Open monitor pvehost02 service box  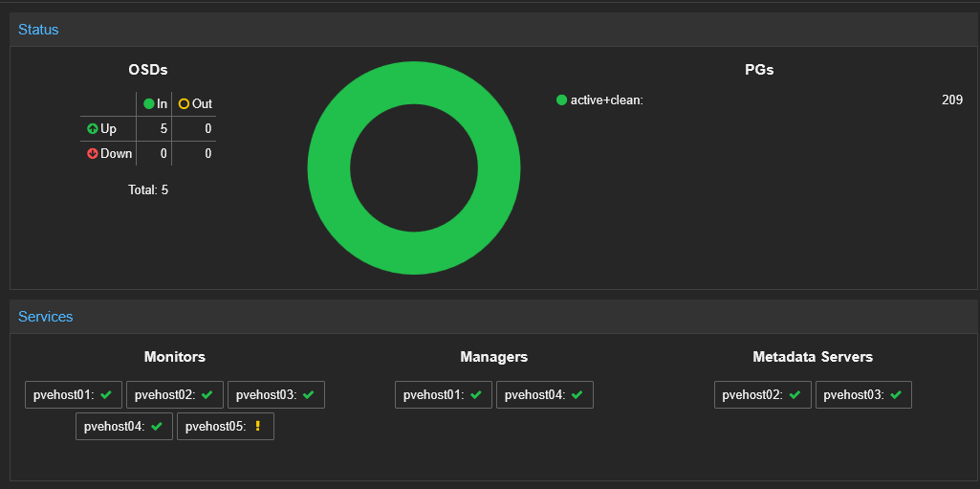click(175, 394)
